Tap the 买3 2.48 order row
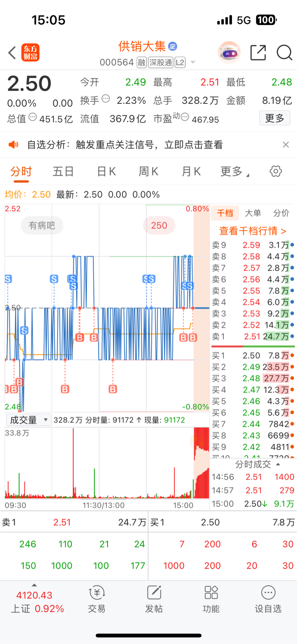This screenshot has width=297, height=644. [253, 378]
